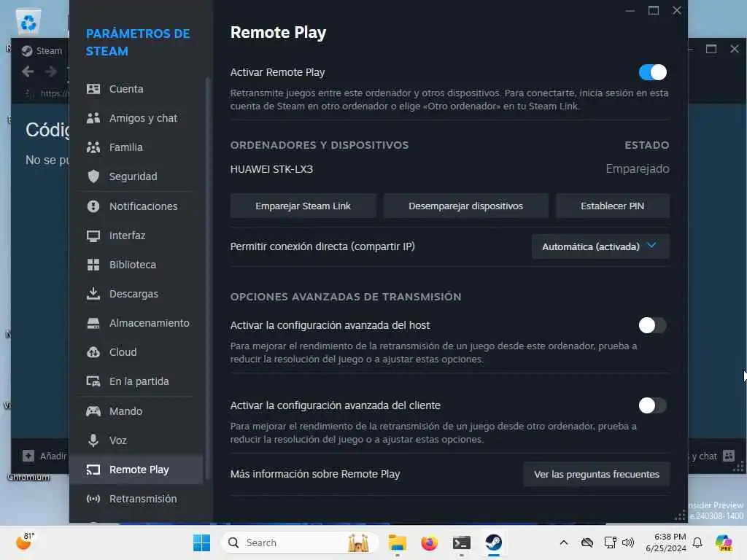
Task: Select the HUAWEI STK-LX3 device row
Action: point(449,169)
